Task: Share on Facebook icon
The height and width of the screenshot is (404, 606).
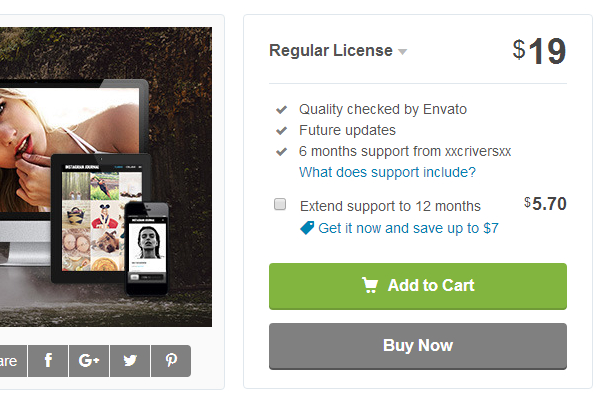Action: 48,361
